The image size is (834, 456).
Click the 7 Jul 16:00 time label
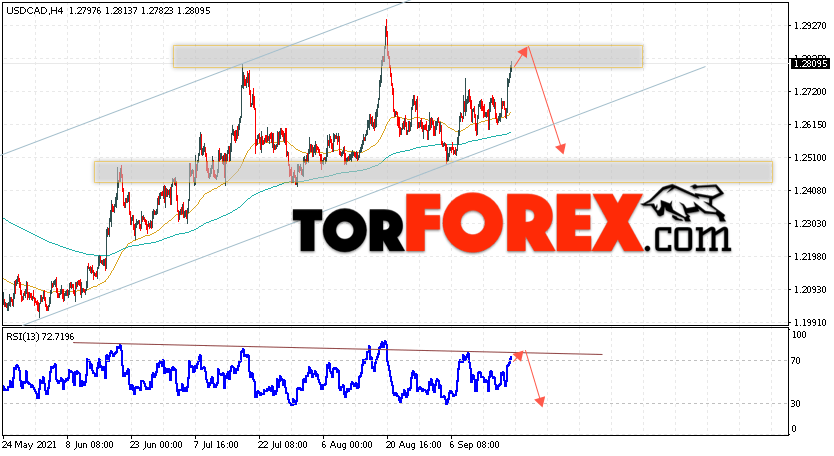218,445
